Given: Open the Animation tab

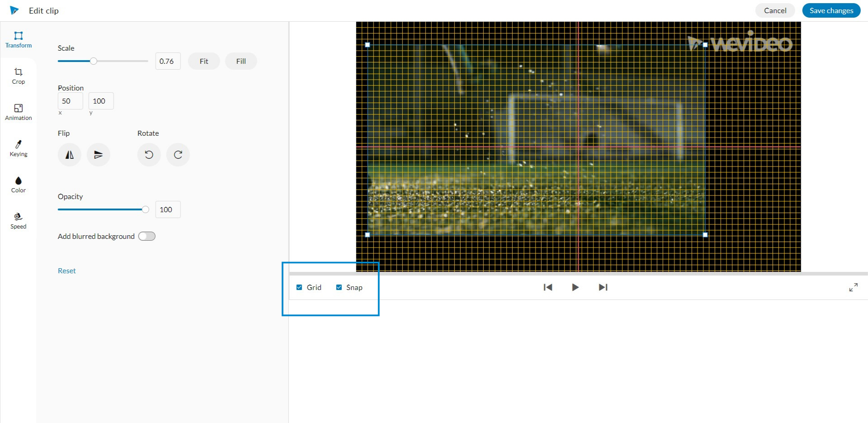Looking at the screenshot, I should pos(19,112).
